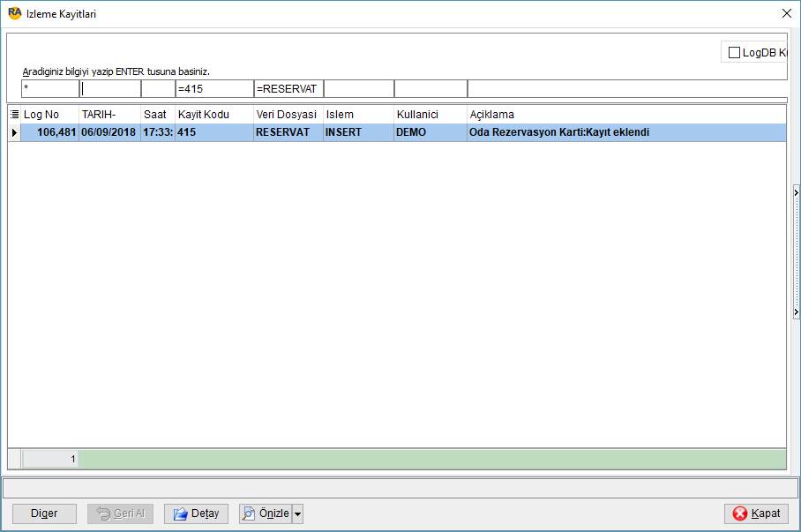Sort by the Kullanici column header

click(x=417, y=115)
